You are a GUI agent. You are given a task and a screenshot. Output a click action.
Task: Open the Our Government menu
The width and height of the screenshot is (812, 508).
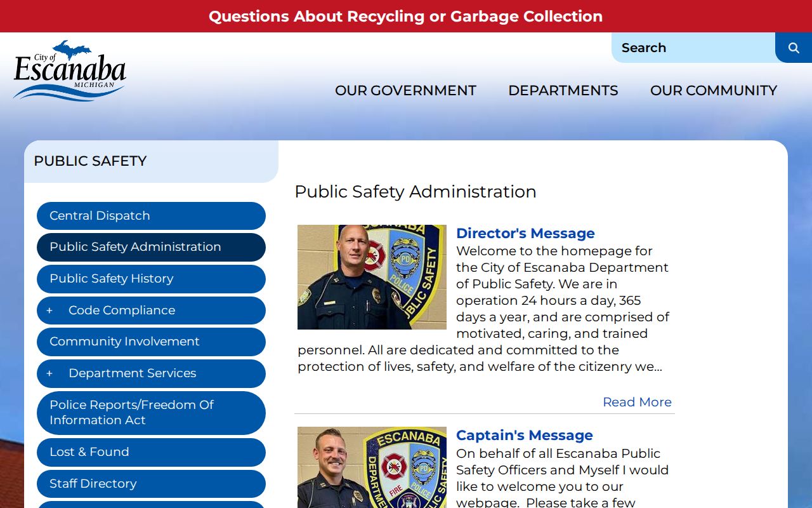405,90
